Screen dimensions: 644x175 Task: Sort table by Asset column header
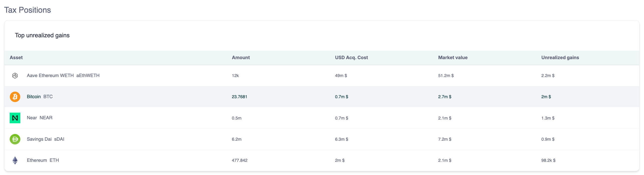16,58
